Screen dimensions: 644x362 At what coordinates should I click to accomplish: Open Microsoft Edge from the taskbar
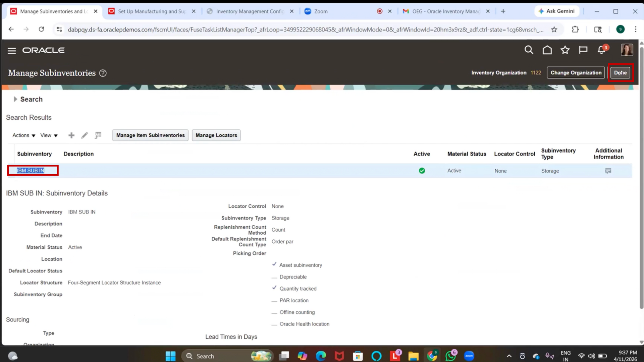point(321,356)
